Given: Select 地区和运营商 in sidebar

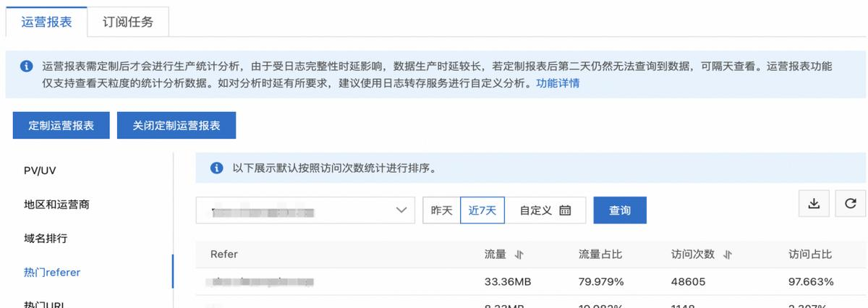Looking at the screenshot, I should (56, 205).
